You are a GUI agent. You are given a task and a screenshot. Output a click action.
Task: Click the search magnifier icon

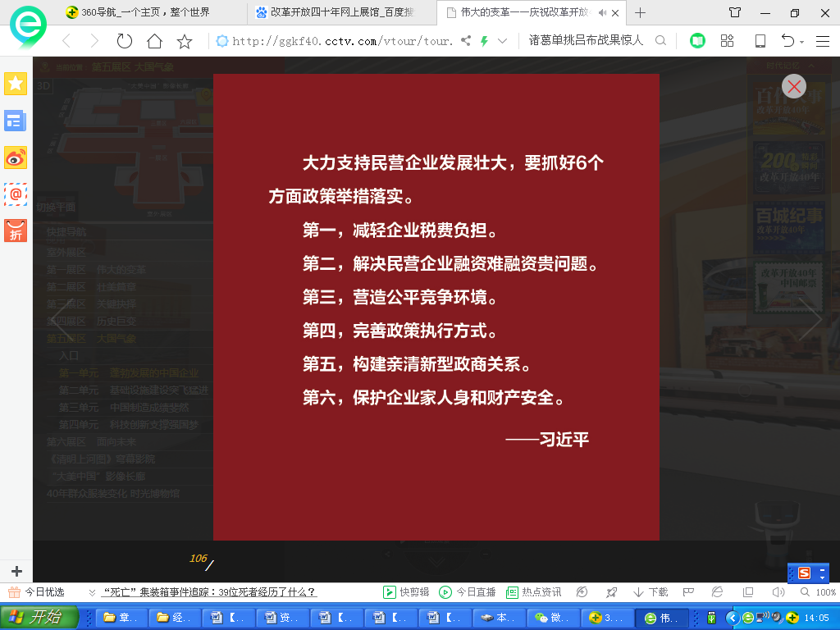pyautogui.click(x=660, y=41)
